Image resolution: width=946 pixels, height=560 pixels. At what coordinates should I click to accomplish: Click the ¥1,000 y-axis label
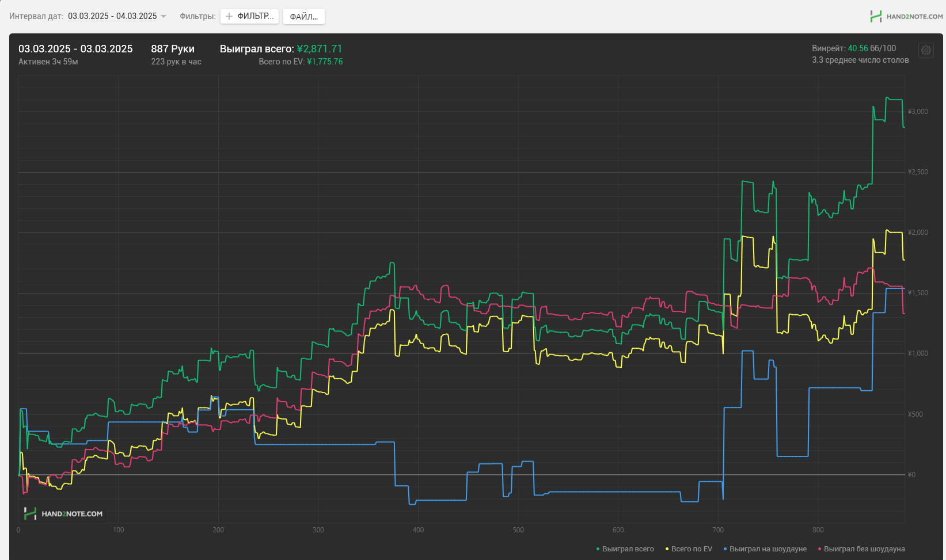918,353
